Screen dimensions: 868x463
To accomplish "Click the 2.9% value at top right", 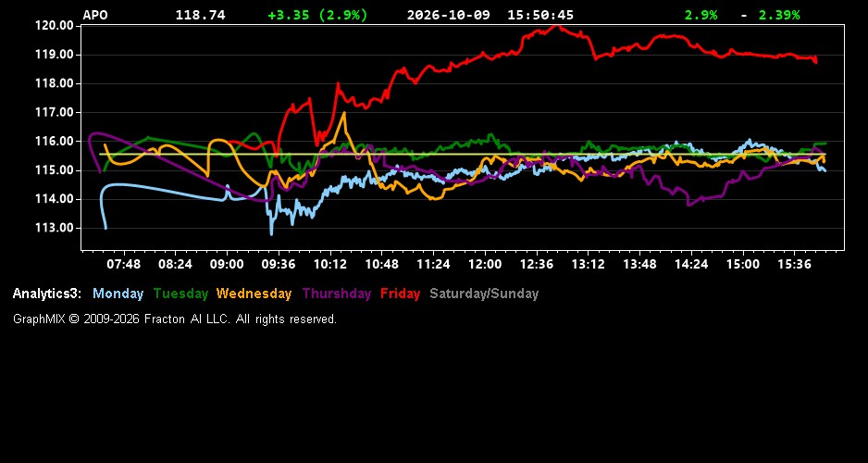I will pyautogui.click(x=701, y=15).
